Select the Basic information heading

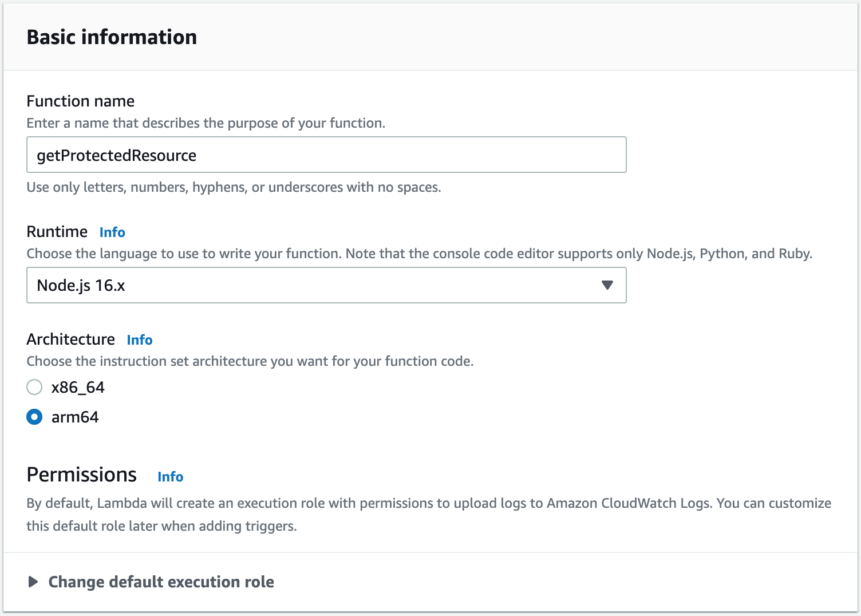(x=112, y=37)
